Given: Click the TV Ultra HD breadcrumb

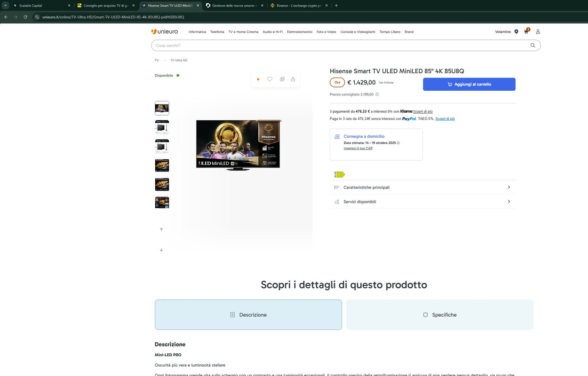Looking at the screenshot, I should (x=179, y=60).
